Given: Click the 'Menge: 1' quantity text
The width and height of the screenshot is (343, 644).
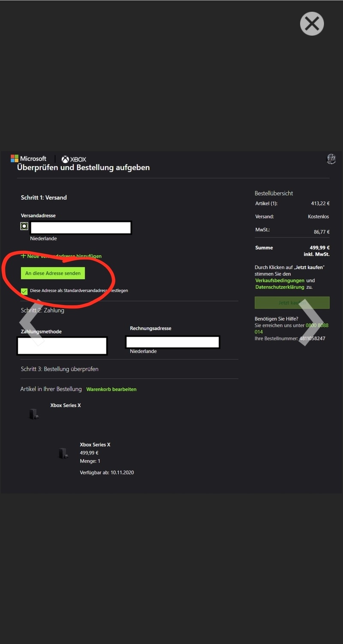Looking at the screenshot, I should coord(90,461).
